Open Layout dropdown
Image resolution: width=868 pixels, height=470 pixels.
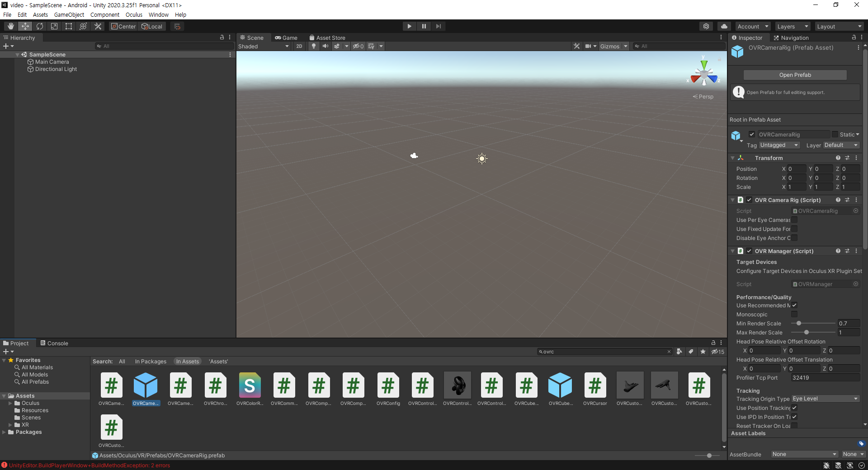coord(840,26)
